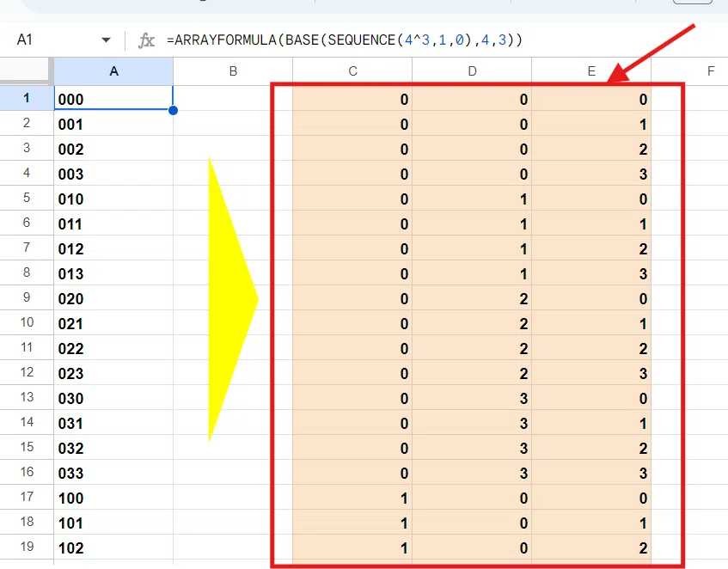The height and width of the screenshot is (569, 728).
Task: Select column E header
Action: click(x=591, y=71)
